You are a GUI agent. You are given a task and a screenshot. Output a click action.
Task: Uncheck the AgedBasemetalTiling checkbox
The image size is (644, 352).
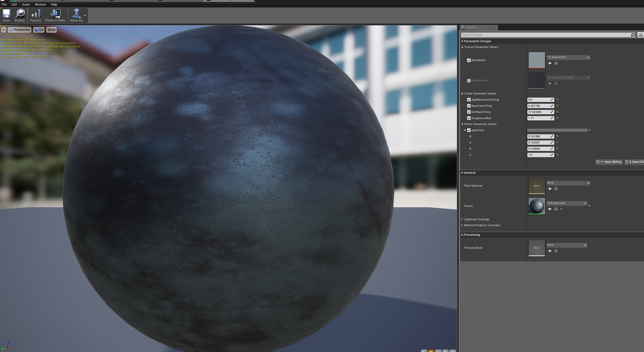(469, 100)
